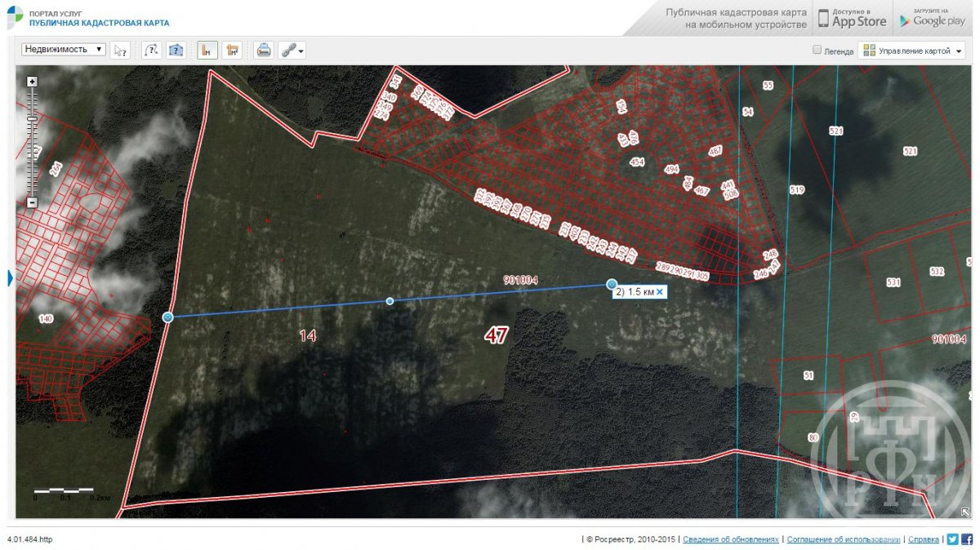Open the Twitter share icon

(x=952, y=539)
